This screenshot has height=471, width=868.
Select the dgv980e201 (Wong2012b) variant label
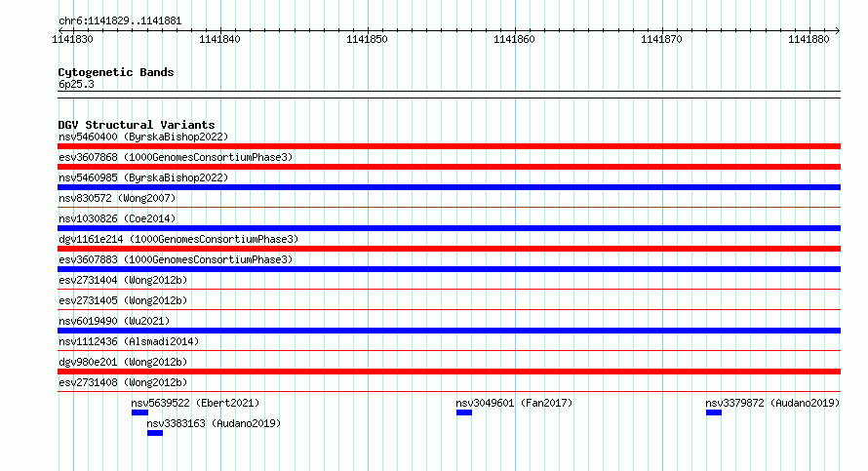(123, 362)
